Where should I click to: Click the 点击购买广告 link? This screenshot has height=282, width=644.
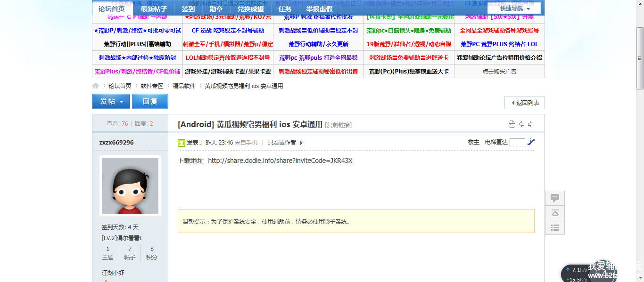pyautogui.click(x=499, y=72)
